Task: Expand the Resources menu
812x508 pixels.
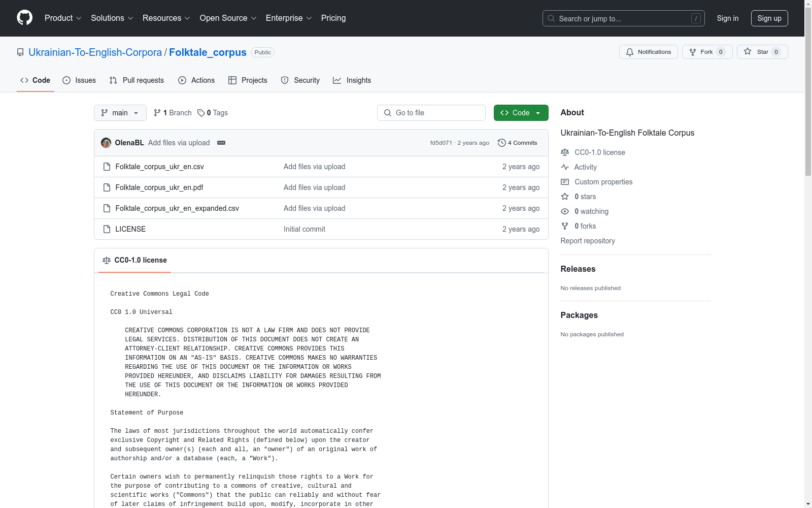Action: pyautogui.click(x=166, y=18)
